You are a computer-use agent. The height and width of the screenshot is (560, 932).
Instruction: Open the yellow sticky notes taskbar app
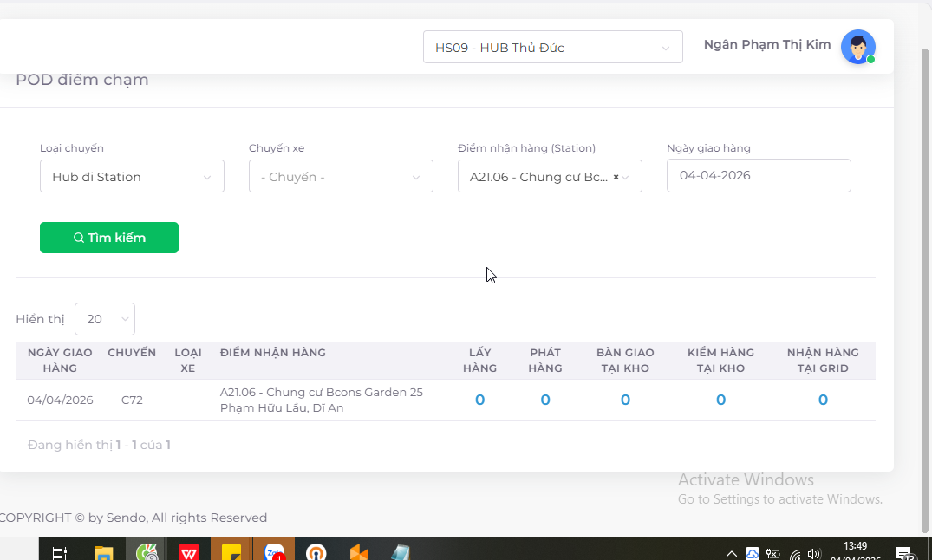click(231, 551)
